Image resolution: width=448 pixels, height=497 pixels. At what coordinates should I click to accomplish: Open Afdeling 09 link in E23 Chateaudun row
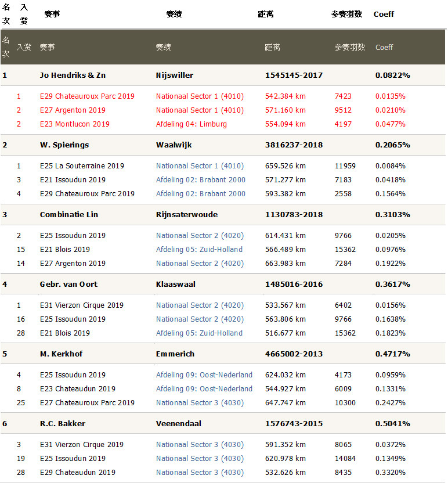pos(204,389)
